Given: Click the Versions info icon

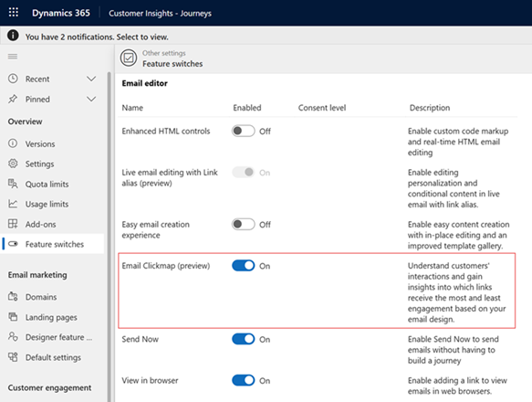Looking at the screenshot, I should (x=13, y=143).
